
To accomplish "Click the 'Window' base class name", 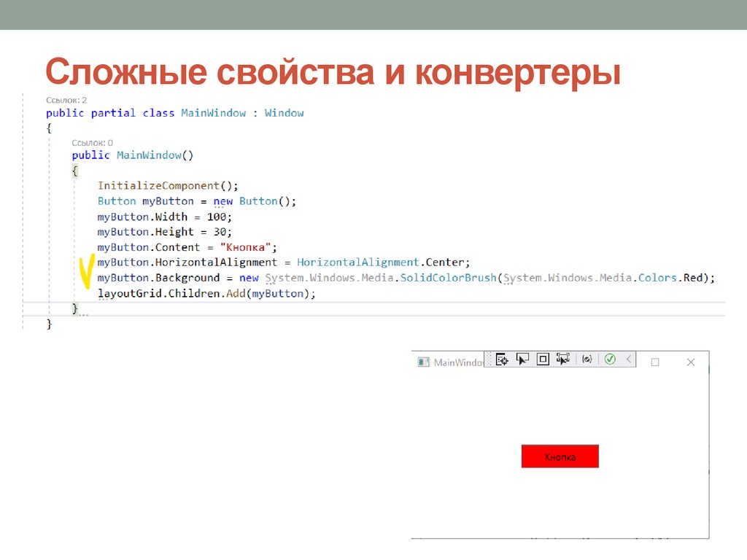I will 285,113.
